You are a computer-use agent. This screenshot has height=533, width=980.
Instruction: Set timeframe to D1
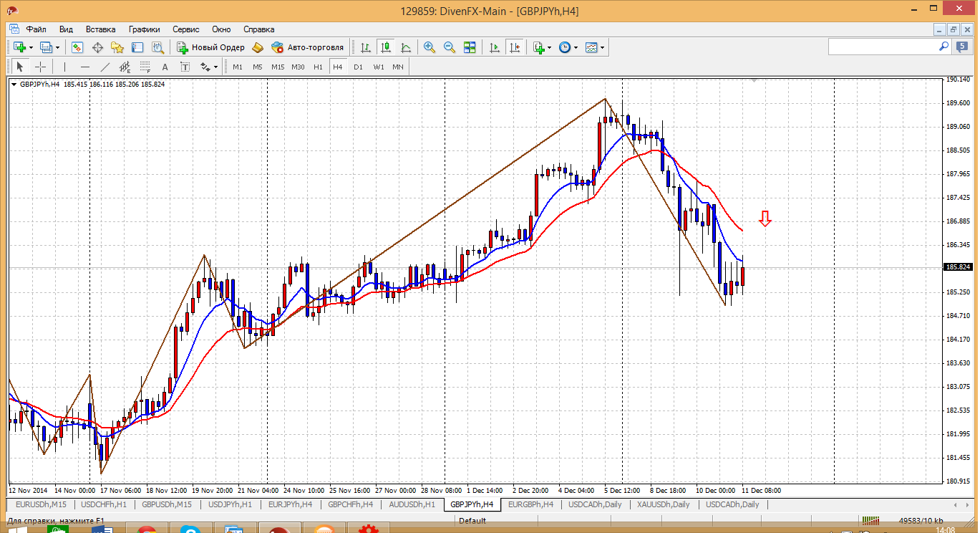358,67
